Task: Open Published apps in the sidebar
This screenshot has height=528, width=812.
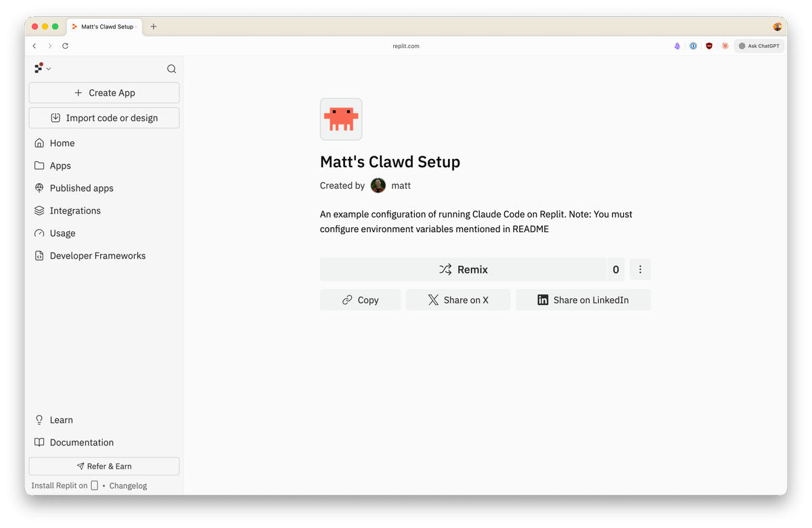Action: click(x=104, y=188)
